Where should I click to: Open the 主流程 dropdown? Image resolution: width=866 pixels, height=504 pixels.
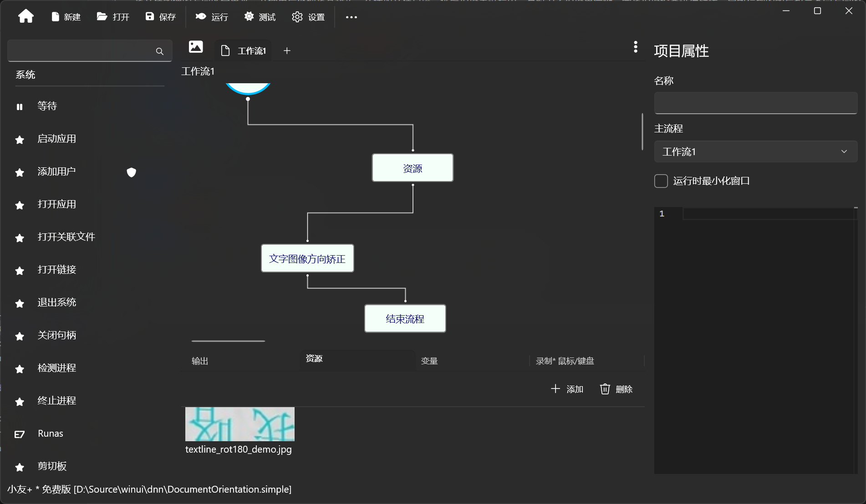pos(844,151)
